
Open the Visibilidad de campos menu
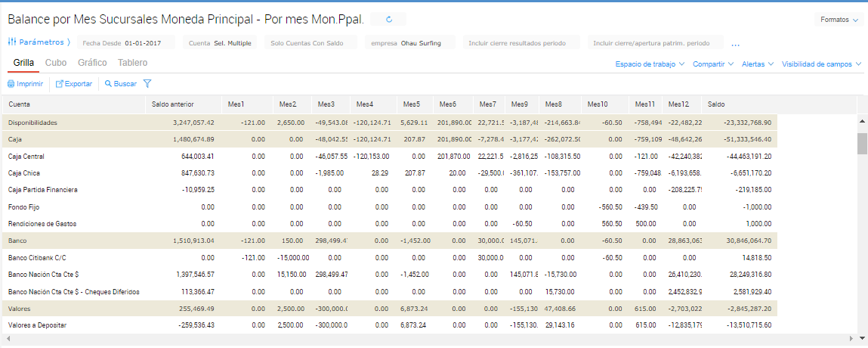(821, 64)
